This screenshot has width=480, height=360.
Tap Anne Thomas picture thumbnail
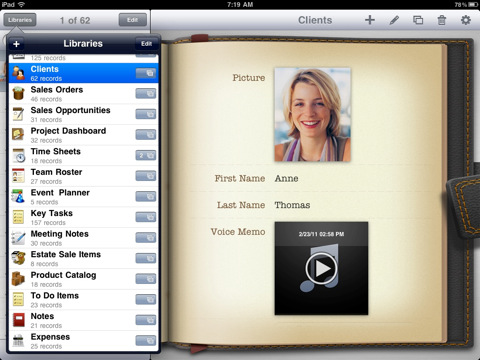pyautogui.click(x=312, y=115)
